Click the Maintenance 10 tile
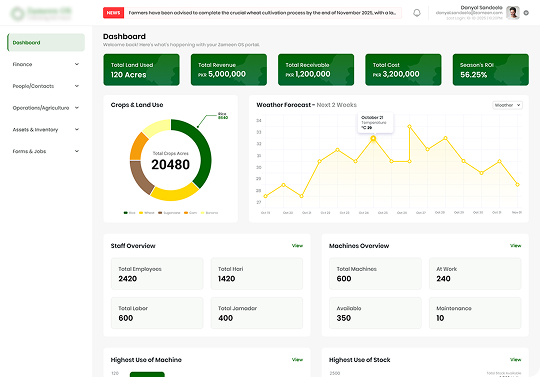The image size is (540, 377). point(475,313)
